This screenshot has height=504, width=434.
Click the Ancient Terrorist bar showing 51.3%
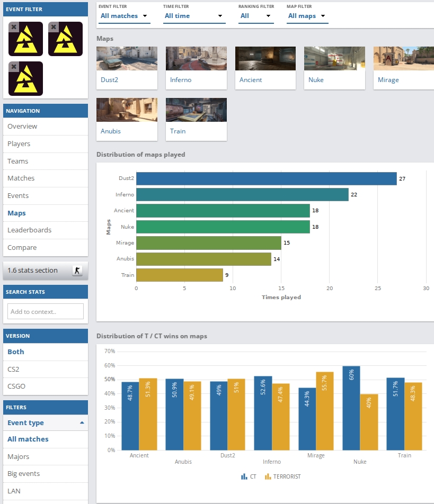(148, 415)
